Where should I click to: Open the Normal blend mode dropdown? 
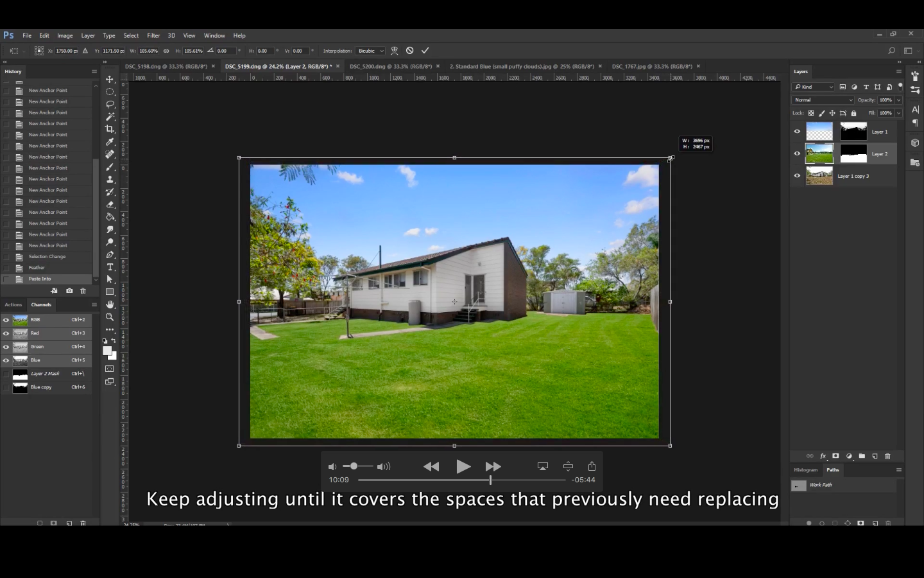pyautogui.click(x=823, y=100)
